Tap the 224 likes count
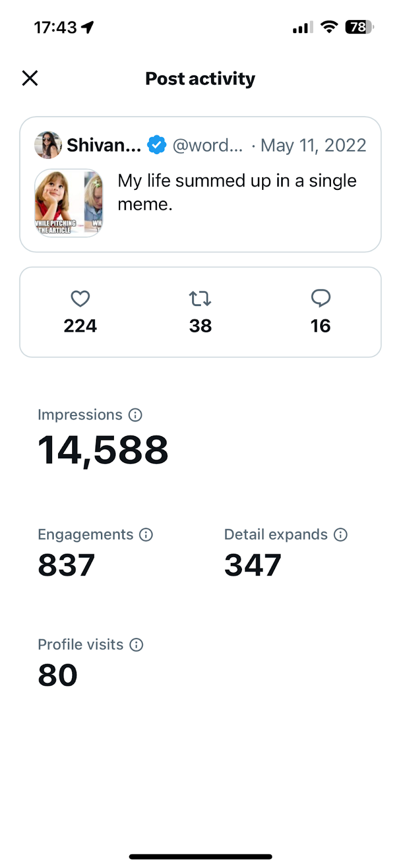This screenshot has width=401, height=868. point(80,325)
